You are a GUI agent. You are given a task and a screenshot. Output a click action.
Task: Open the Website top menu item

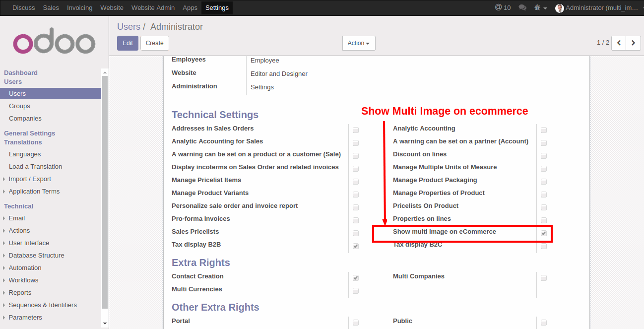coord(112,8)
